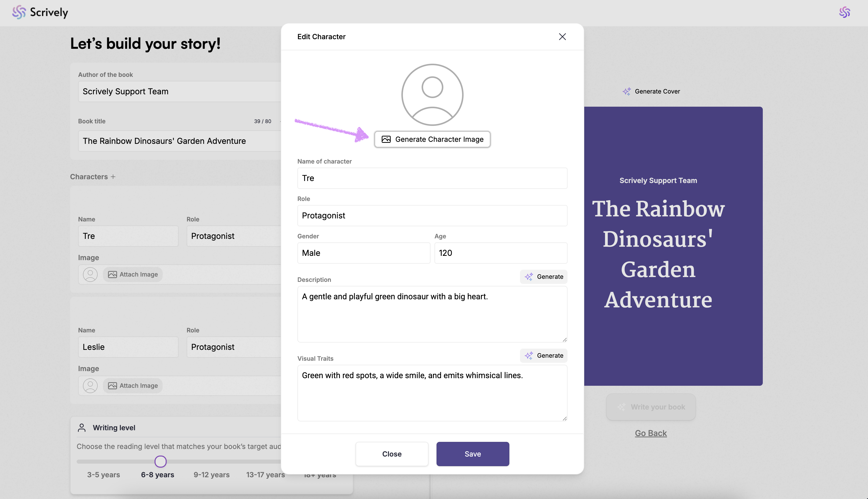The image size is (868, 499).
Task: Click the Generate Character Image button
Action: (432, 140)
